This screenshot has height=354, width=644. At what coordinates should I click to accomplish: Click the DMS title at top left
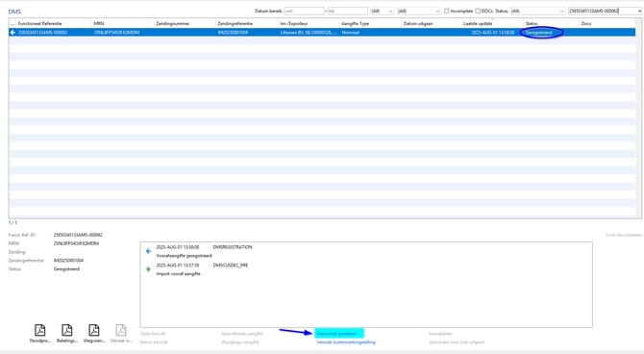click(14, 12)
